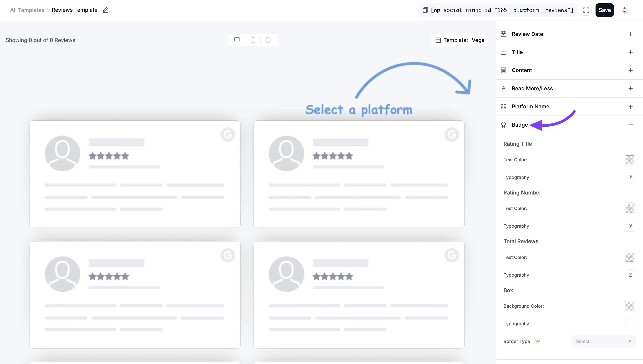This screenshot has width=643, height=364.
Task: Toggle light/dark mode with sun icon
Action: [625, 10]
